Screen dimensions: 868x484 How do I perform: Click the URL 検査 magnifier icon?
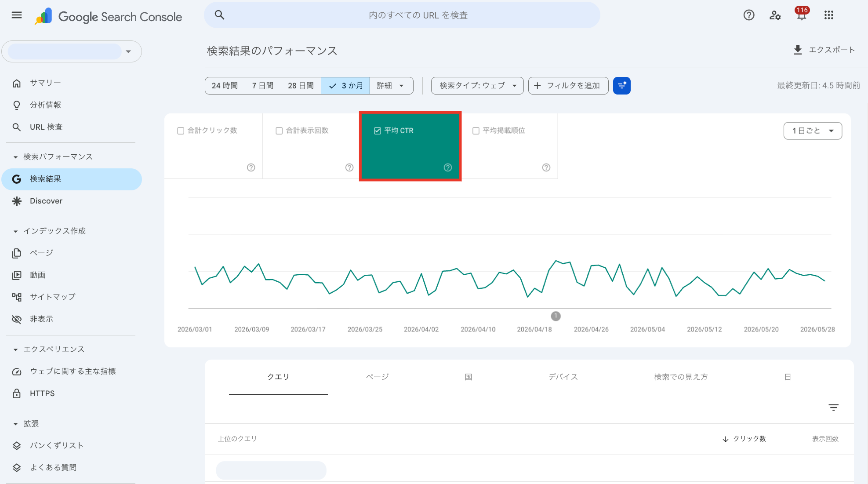(x=17, y=127)
